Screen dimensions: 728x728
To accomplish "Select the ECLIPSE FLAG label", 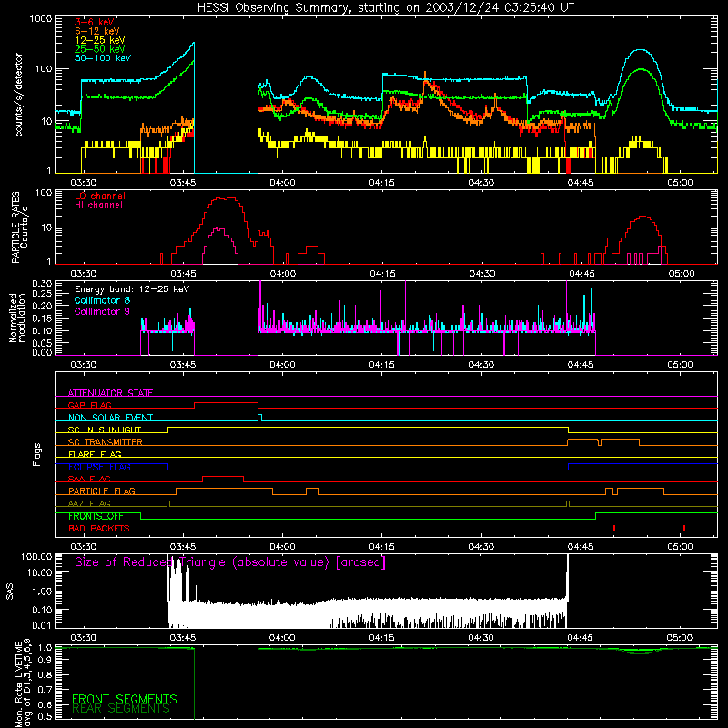I will (x=99, y=467).
